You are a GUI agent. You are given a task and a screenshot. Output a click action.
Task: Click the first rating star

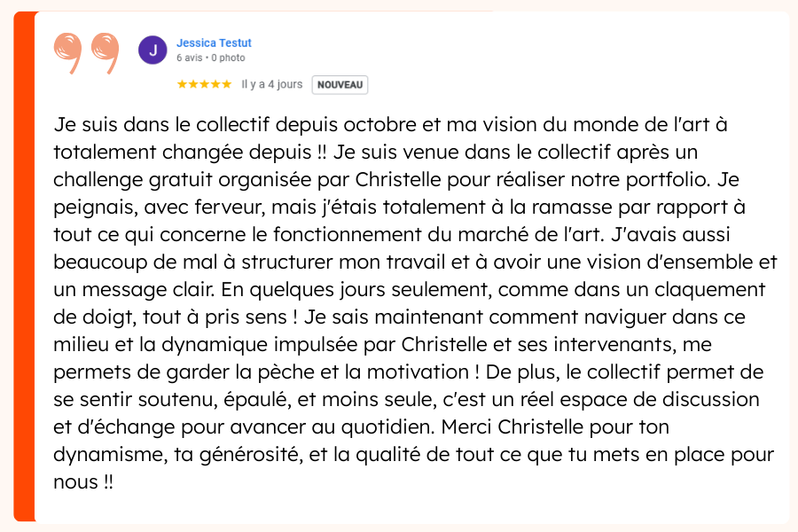coord(182,84)
